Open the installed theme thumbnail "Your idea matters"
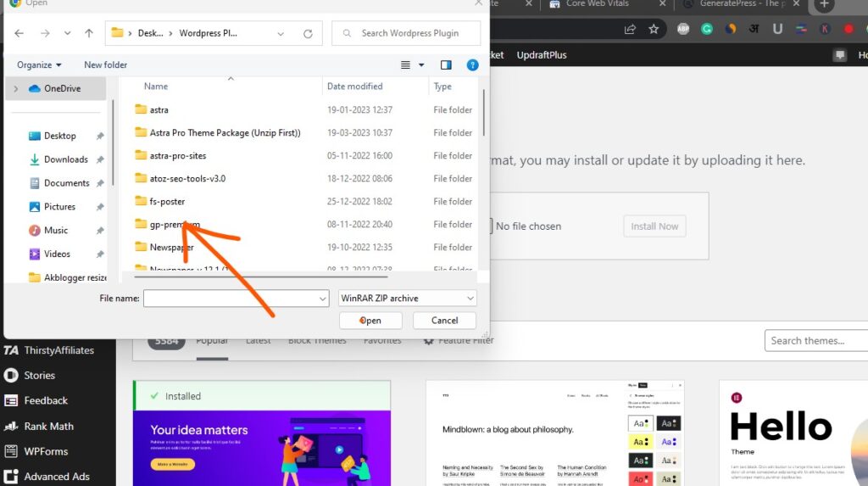868x486 pixels. pyautogui.click(x=262, y=448)
